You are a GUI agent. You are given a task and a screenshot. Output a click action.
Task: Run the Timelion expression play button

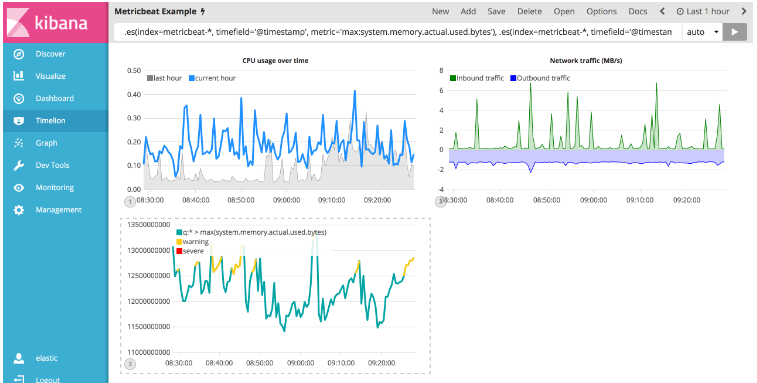click(x=735, y=32)
